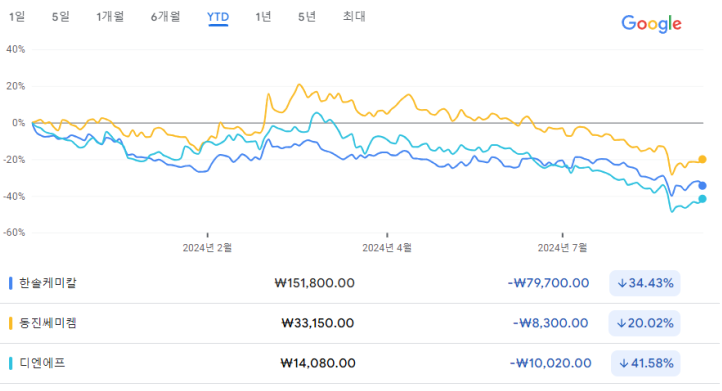722x391 pixels.
Task: Open the 디엔에프 stock row
Action: pos(359,363)
